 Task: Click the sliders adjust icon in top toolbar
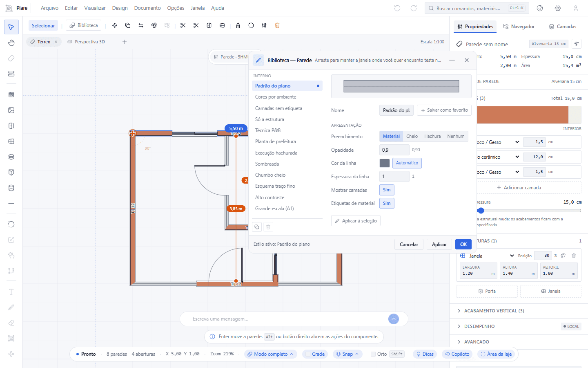[x=264, y=25]
